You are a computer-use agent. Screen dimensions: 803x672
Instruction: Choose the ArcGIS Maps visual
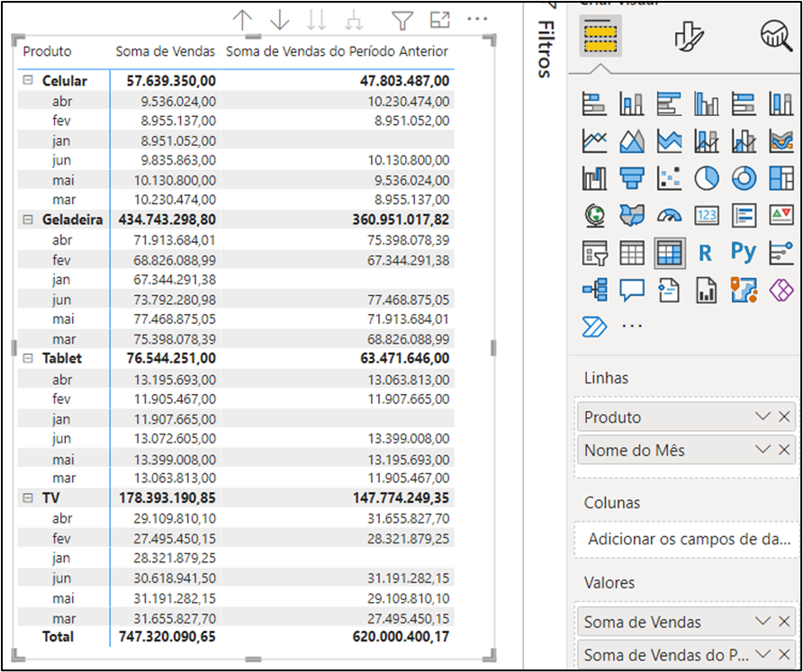[x=744, y=291]
